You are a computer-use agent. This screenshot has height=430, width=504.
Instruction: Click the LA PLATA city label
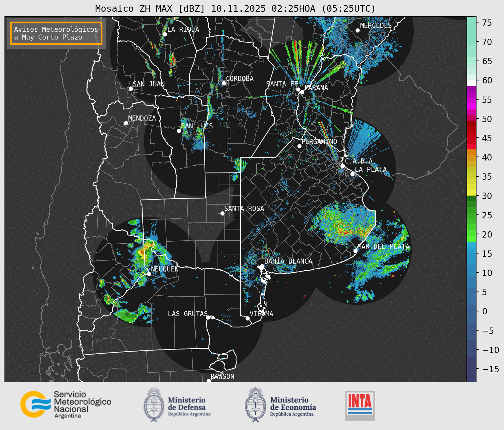(371, 170)
